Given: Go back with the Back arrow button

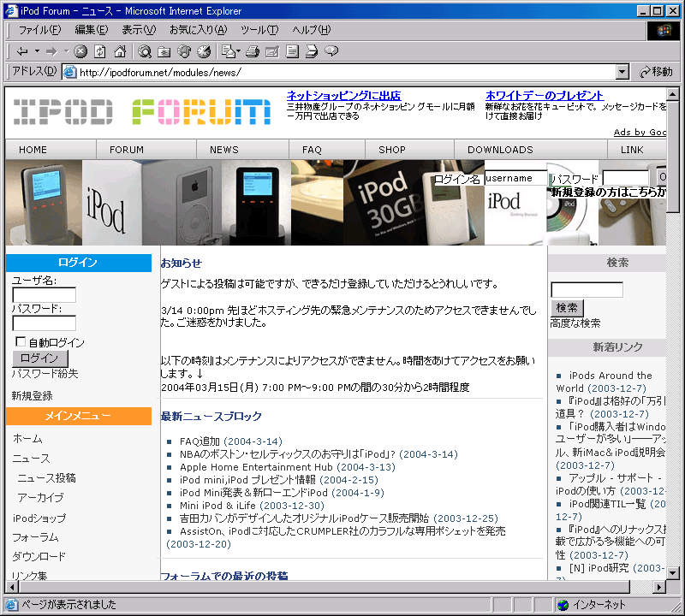Looking at the screenshot, I should (x=22, y=51).
